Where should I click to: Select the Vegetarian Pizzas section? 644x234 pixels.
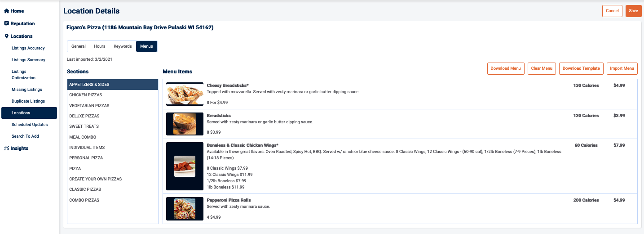pos(89,106)
